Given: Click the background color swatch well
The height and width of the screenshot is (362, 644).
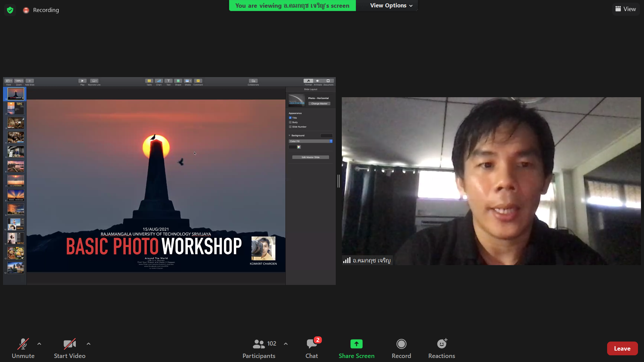Looking at the screenshot, I should tap(292, 147).
